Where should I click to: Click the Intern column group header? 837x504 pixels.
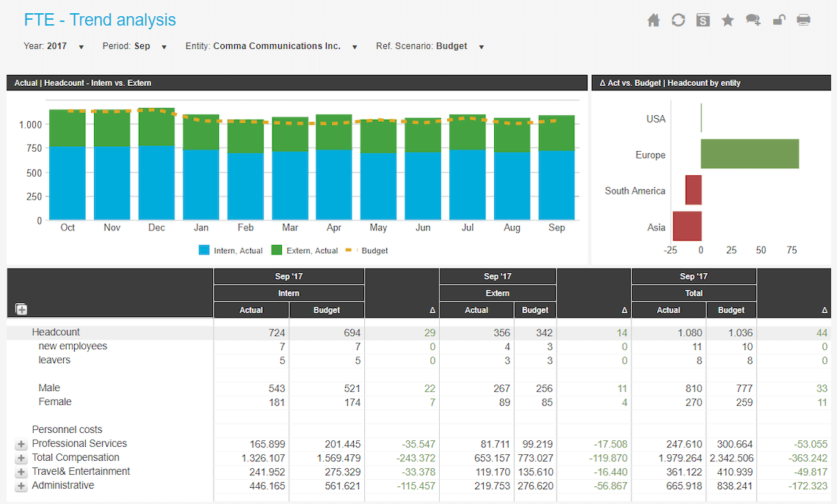tap(289, 293)
